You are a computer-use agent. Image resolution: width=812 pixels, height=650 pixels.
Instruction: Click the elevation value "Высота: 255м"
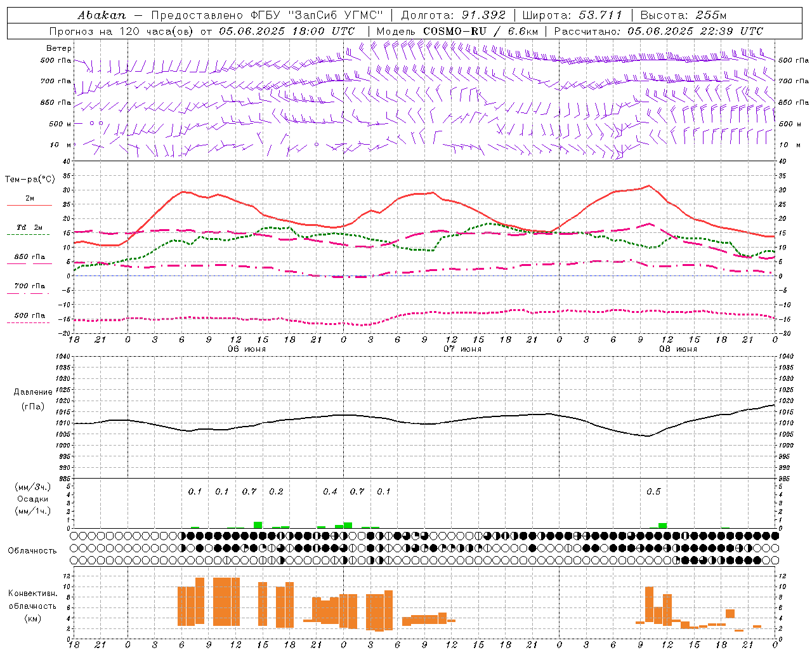point(683,15)
